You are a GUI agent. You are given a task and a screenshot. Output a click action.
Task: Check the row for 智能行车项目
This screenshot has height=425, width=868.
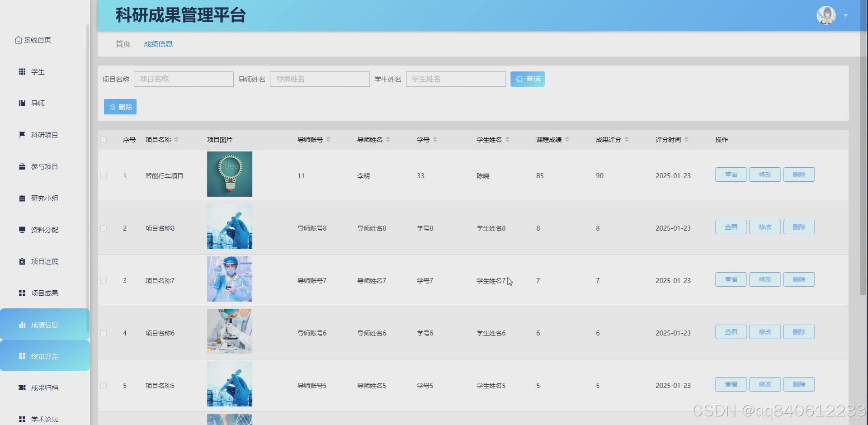coord(104,176)
